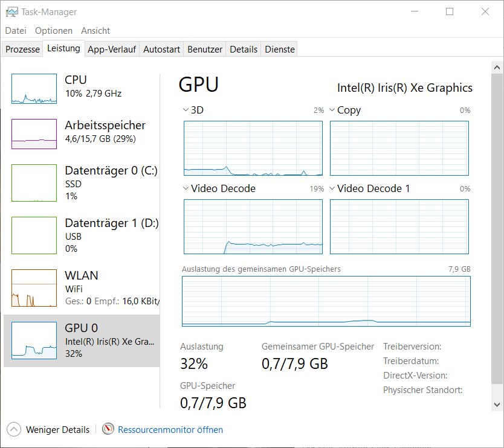Click the scroll down arrow of vertical scrollbar

point(497,404)
